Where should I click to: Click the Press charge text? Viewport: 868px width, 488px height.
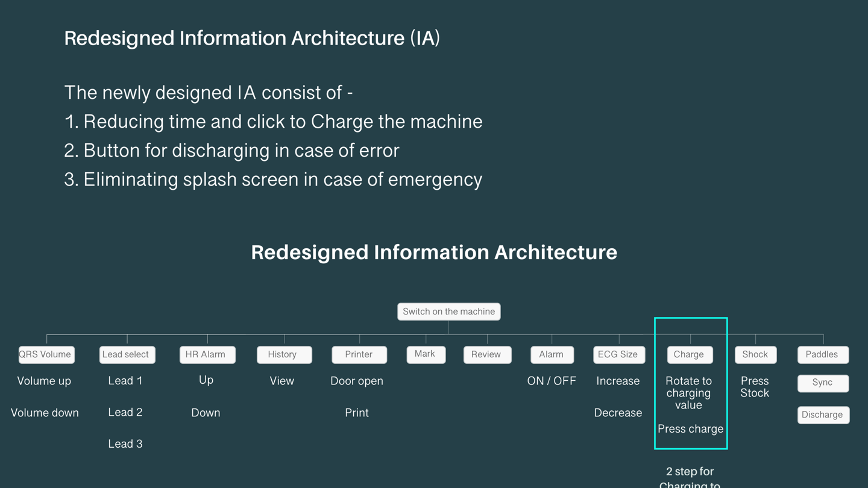tap(690, 429)
